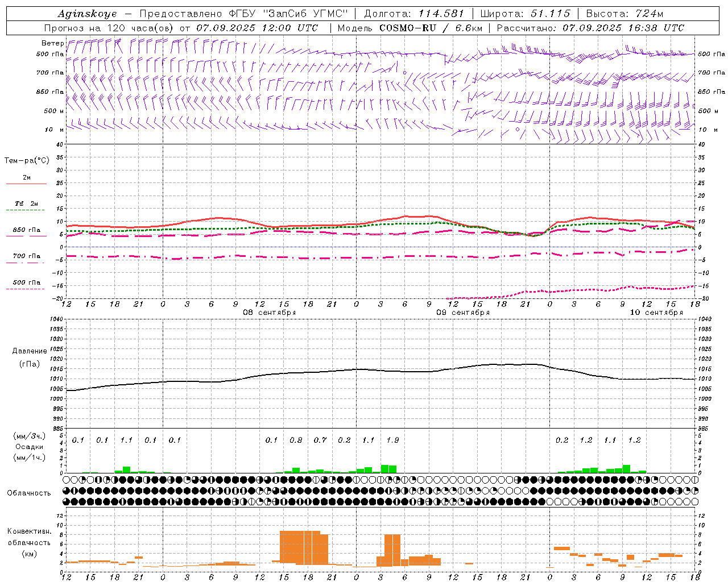Click the forecast start time '07.09.2025 12:00 UTC'
Screen dimensions: 728x582
point(257,28)
